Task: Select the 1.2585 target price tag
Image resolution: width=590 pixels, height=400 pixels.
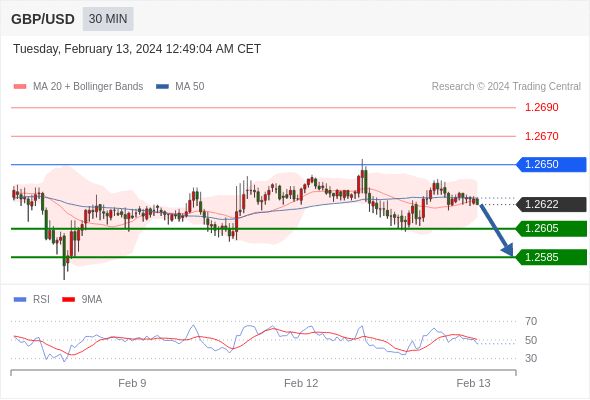Action: coord(551,257)
